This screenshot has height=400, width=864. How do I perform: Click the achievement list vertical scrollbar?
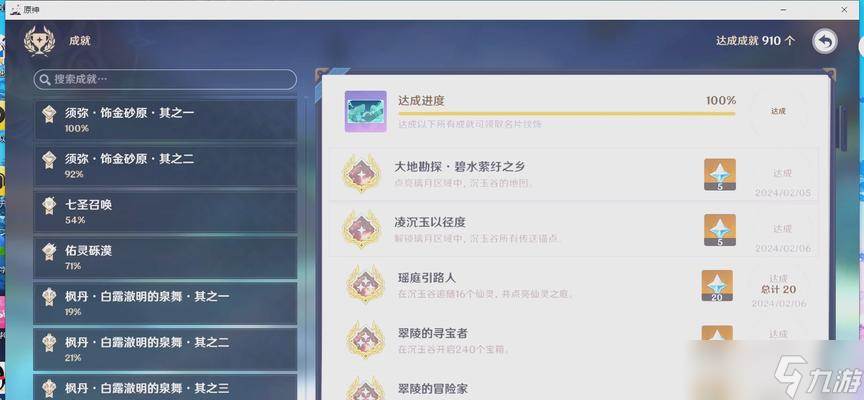click(843, 128)
